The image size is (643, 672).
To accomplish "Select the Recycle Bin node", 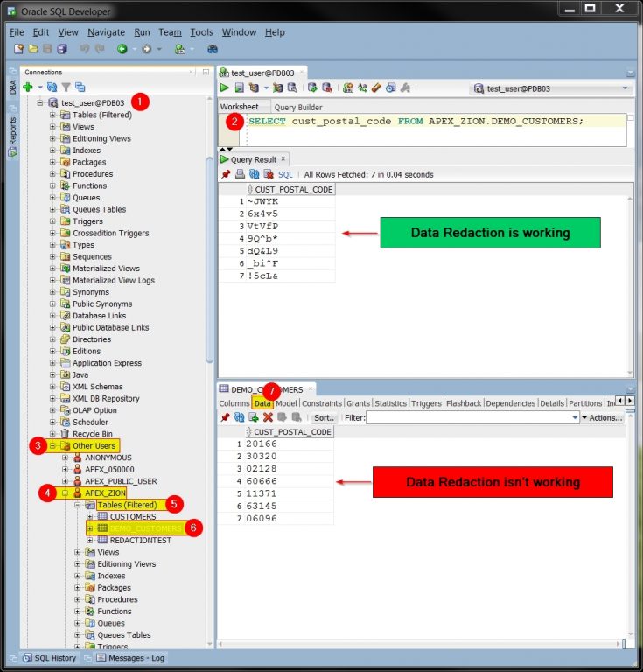I will [x=93, y=434].
